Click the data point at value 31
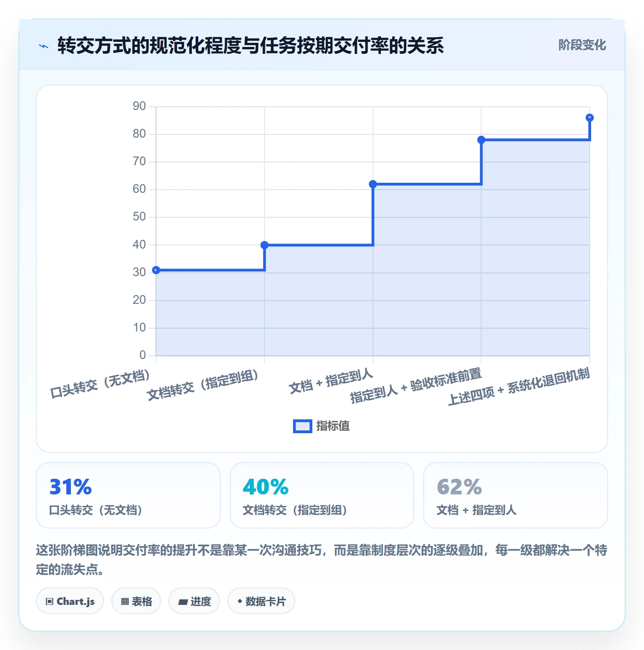Viewport: 644px width, 650px height. coord(156,270)
